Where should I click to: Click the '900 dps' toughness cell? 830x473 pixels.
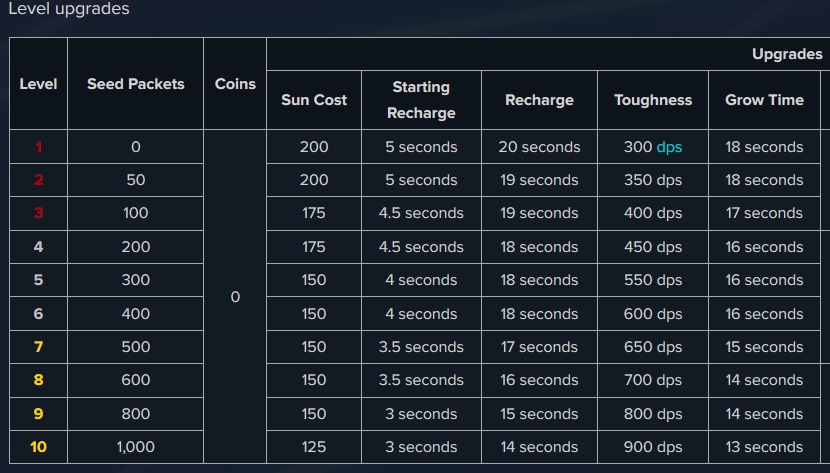tap(653, 447)
